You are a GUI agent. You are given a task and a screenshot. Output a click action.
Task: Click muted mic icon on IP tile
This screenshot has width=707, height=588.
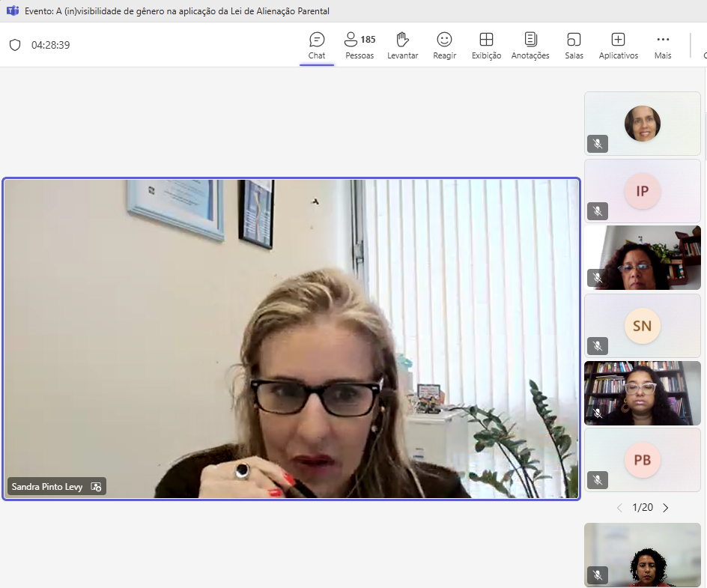tap(598, 211)
